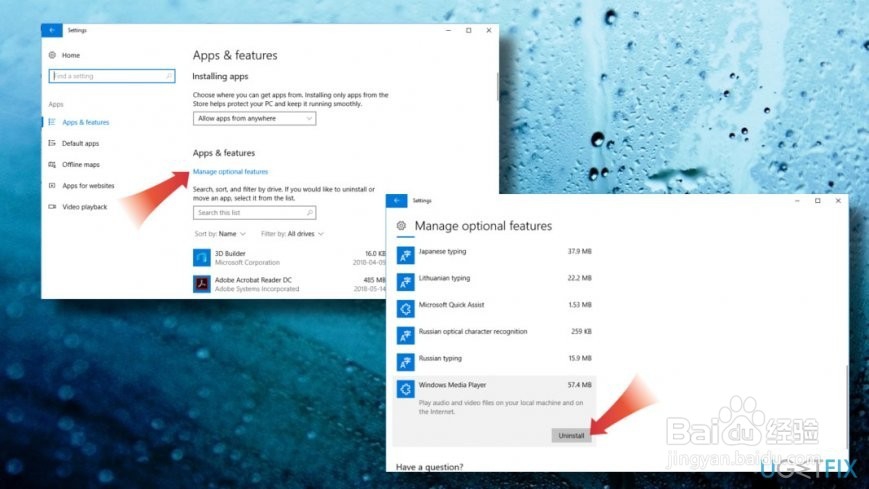Screen dimensions: 869x489
Task: Select the Windows Media Player row title
Action: 452,385
